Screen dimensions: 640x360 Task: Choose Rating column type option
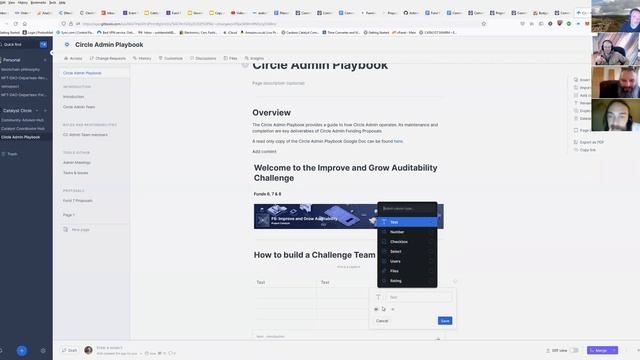click(407, 281)
